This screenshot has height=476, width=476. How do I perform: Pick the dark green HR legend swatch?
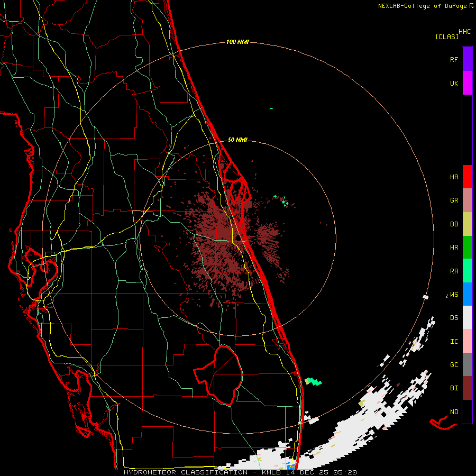click(467, 247)
